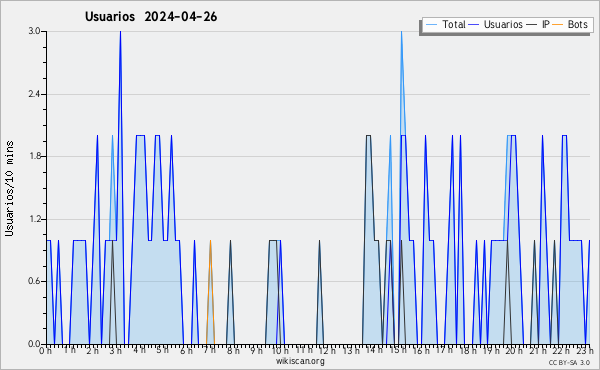This screenshot has width=600, height=370.
Task: Click the 'Total' legend label
Action: (x=454, y=24)
